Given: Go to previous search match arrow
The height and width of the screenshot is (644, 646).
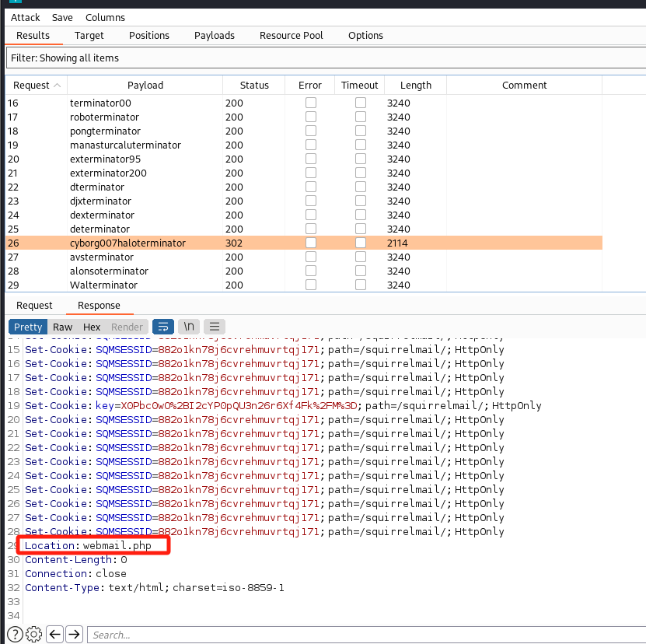Looking at the screenshot, I should coord(54,634).
